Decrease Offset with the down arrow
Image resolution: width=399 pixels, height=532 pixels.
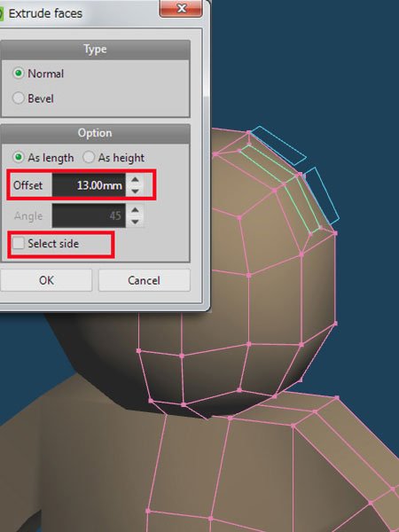(x=135, y=191)
